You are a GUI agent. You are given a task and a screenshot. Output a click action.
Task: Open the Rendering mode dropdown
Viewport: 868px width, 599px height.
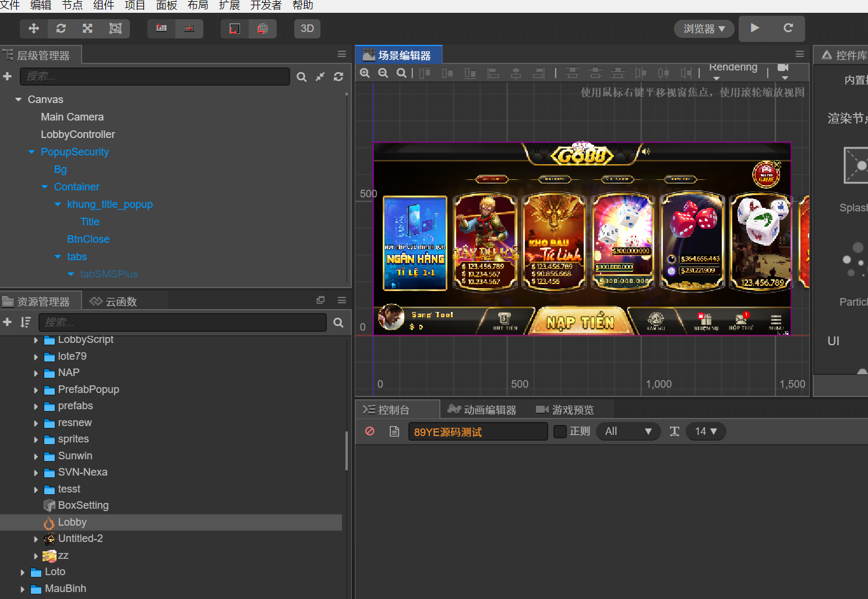coord(733,72)
